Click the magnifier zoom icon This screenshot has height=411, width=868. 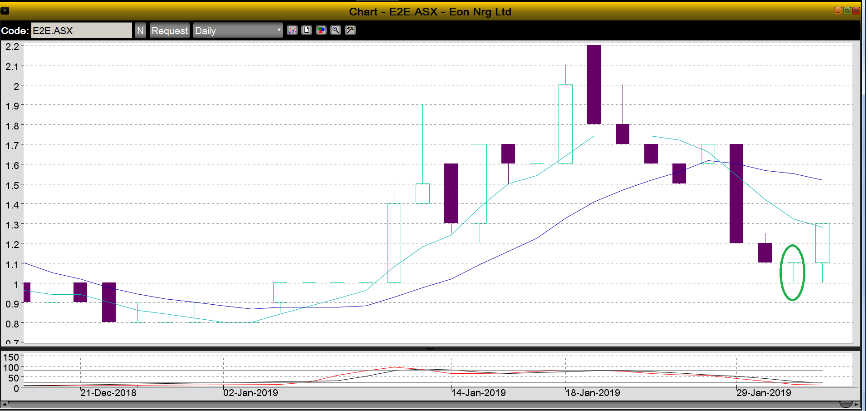point(336,30)
